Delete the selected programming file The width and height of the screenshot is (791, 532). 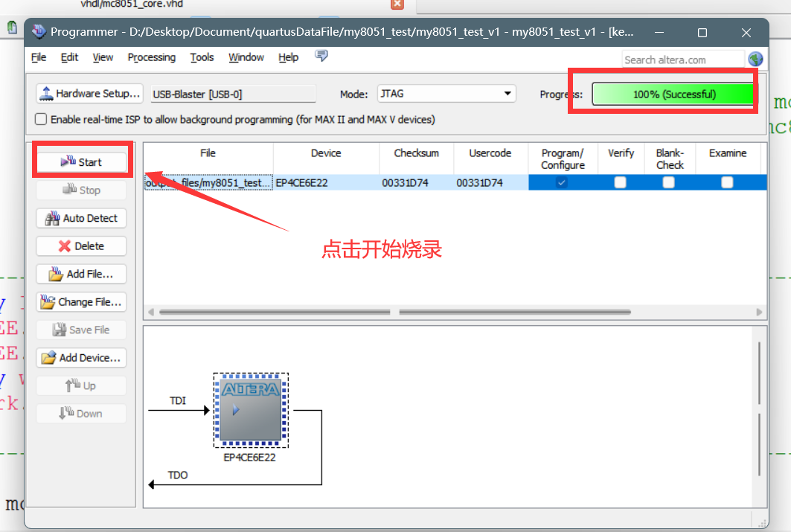[x=81, y=246]
